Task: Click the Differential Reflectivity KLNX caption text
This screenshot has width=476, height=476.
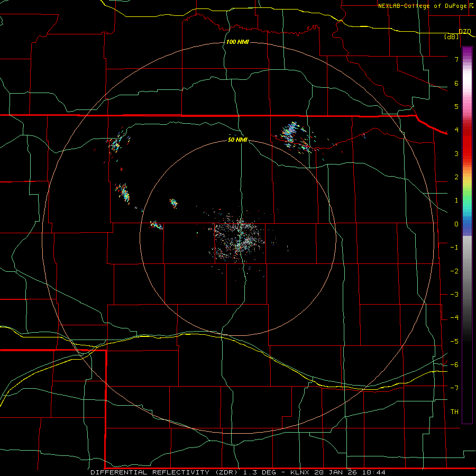Action: click(x=238, y=472)
